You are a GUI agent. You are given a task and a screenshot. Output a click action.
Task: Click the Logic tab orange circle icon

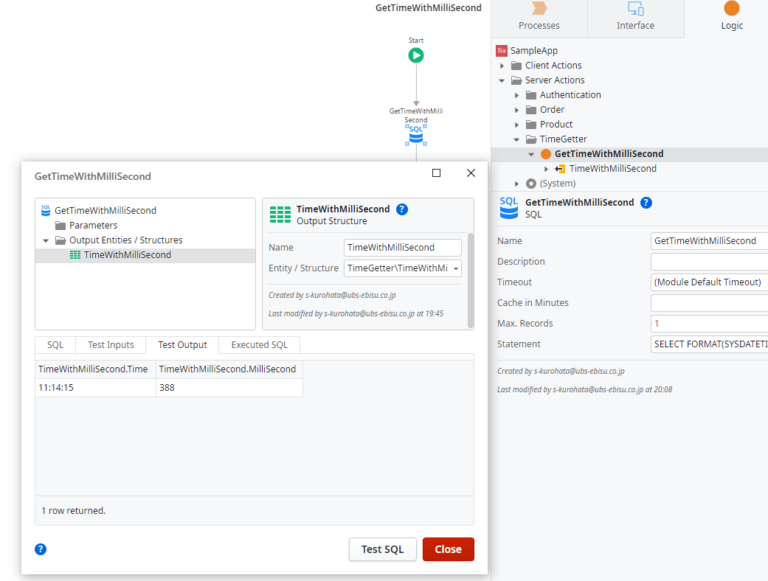pos(731,8)
